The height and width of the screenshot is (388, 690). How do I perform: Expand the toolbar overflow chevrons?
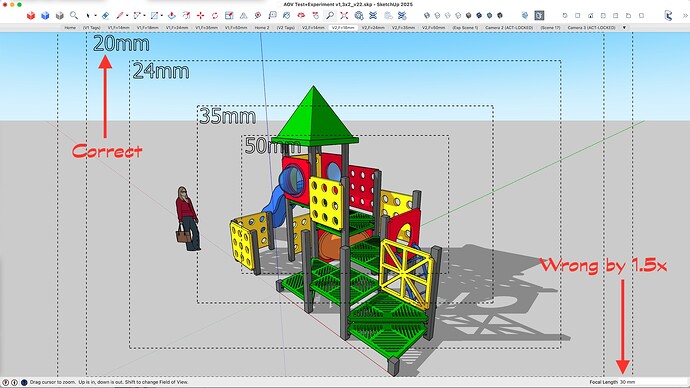685,15
